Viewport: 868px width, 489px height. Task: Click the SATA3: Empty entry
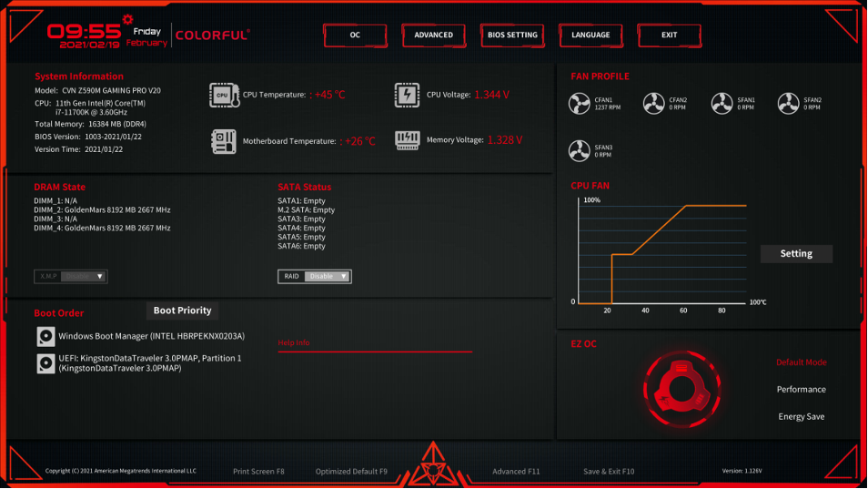tap(301, 219)
